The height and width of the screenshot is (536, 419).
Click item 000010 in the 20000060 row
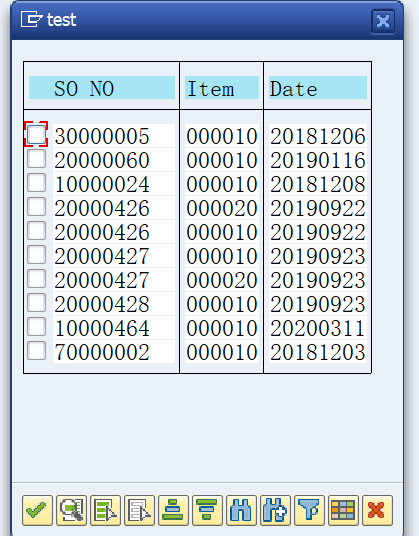(222, 160)
